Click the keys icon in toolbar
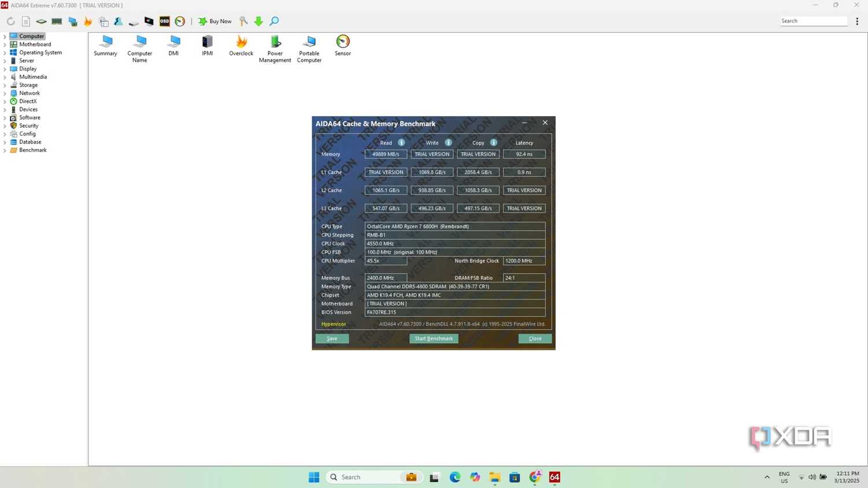 [x=244, y=21]
